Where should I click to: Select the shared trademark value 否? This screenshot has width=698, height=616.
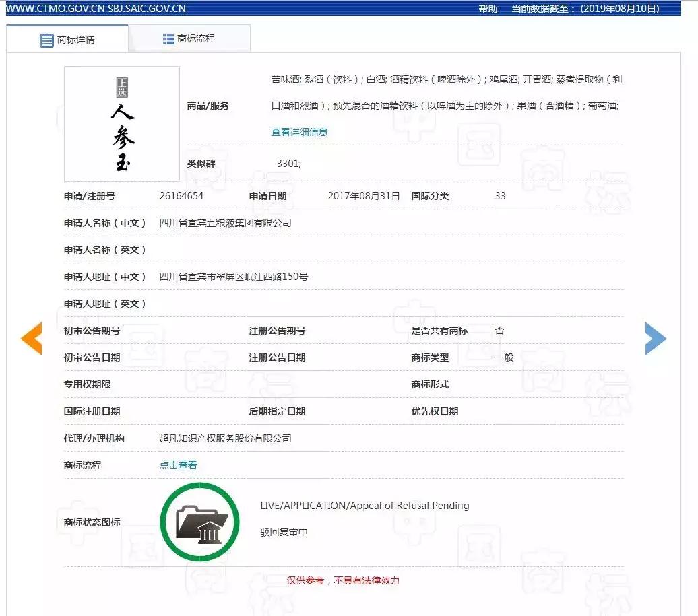(x=499, y=331)
